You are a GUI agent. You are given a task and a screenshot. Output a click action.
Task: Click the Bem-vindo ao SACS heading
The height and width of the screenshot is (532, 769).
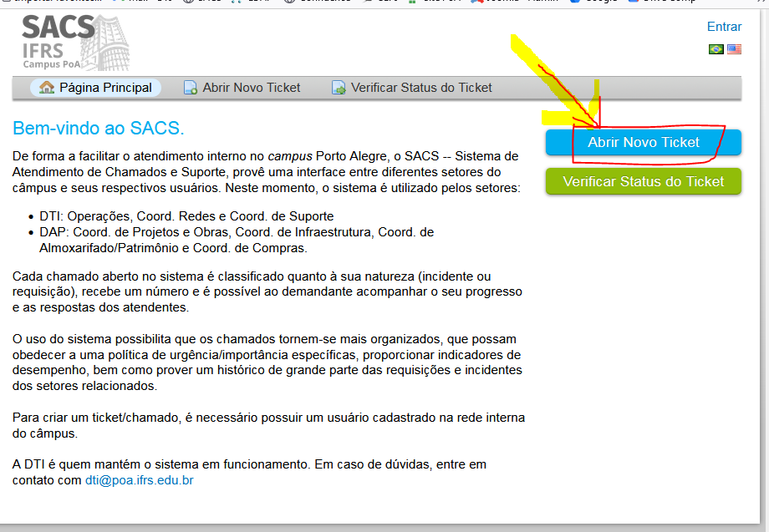click(x=98, y=129)
